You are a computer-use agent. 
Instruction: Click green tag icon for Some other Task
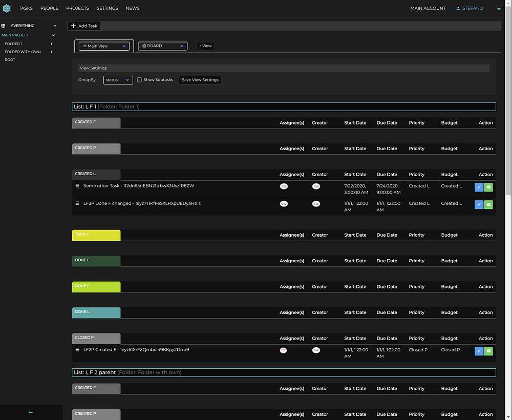click(x=488, y=187)
